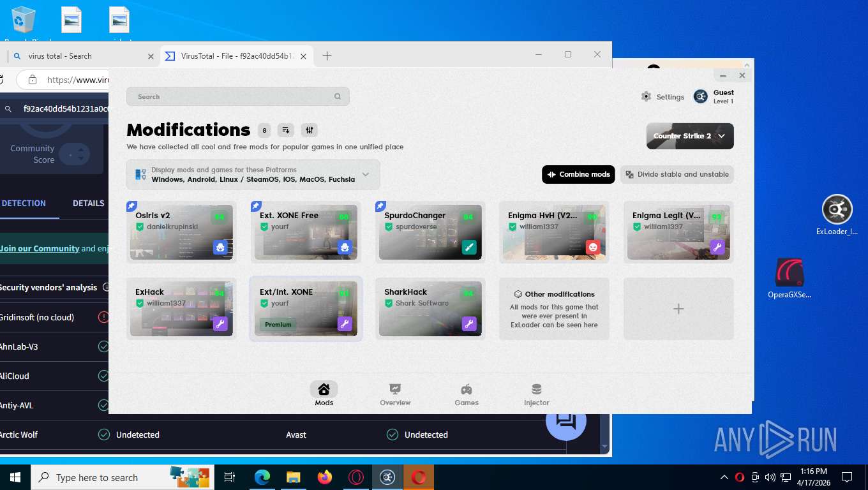Switch to the Mods tab
This screenshot has height=490, width=868.
coord(324,394)
